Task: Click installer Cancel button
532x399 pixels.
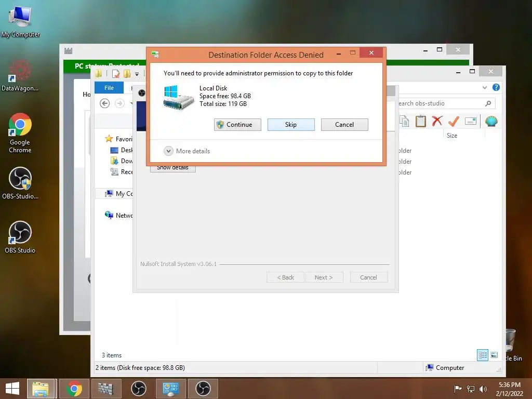Action: (x=368, y=277)
